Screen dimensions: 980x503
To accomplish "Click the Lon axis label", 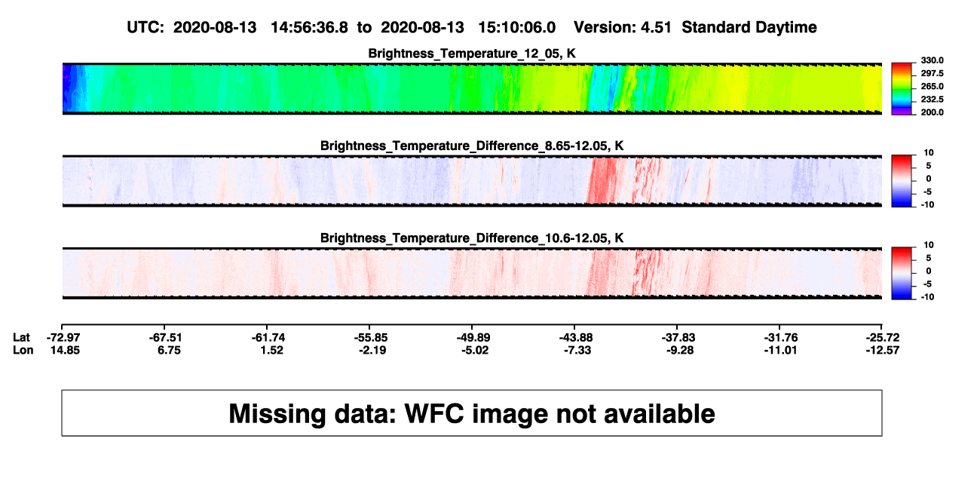I will coord(23,350).
